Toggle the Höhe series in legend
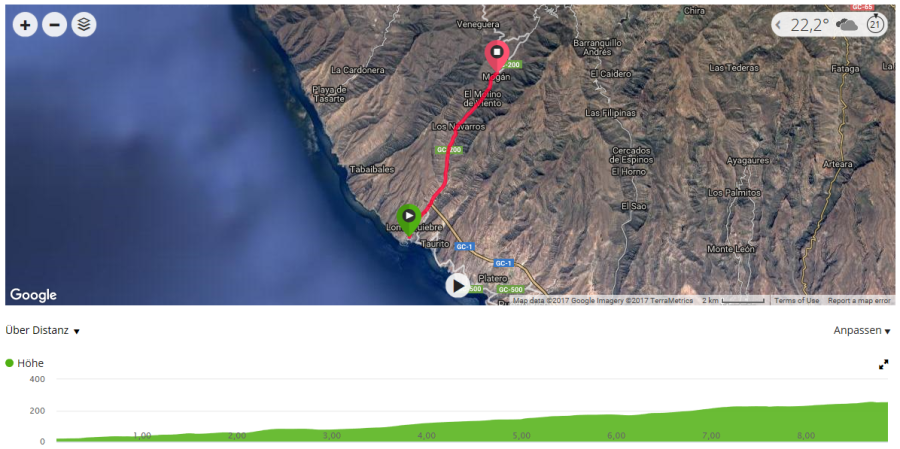 25,363
